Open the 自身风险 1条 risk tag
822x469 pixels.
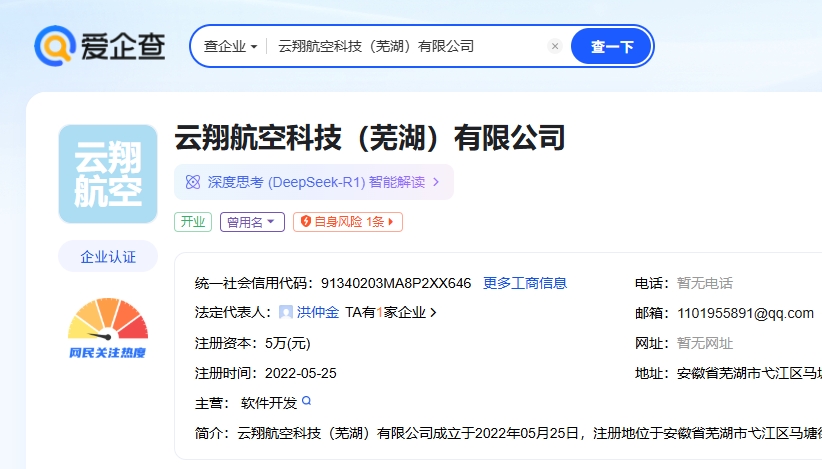tap(348, 222)
